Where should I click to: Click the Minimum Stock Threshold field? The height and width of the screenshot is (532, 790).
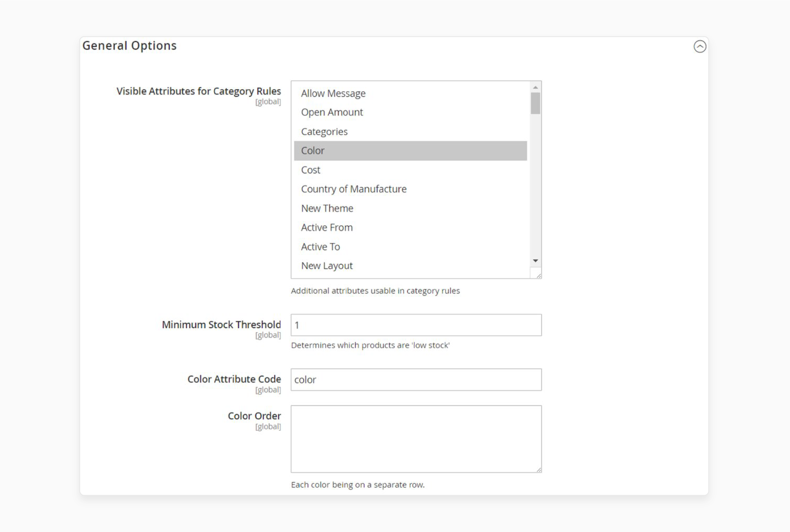tap(416, 325)
